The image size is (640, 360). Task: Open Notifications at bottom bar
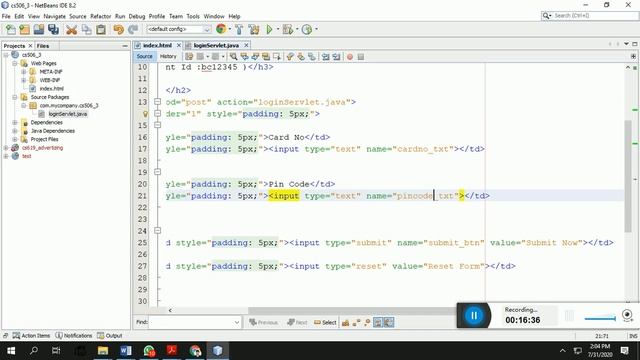74,336
